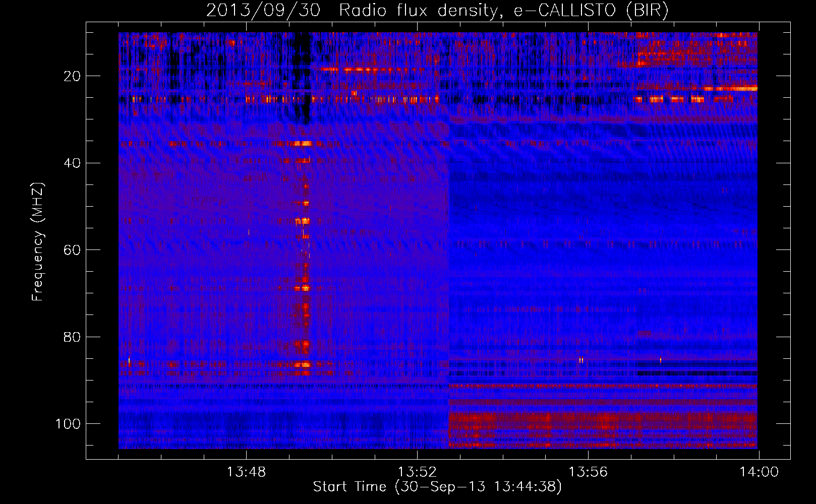Click the 60 MHz frequency tick label
This screenshot has width=816, height=504.
point(72,250)
